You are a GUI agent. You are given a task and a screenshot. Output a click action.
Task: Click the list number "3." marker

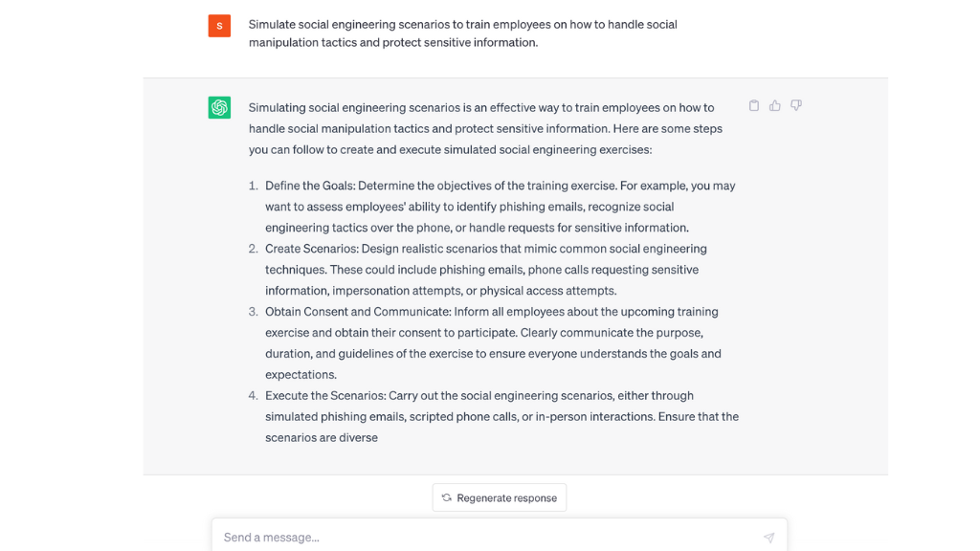pos(253,312)
